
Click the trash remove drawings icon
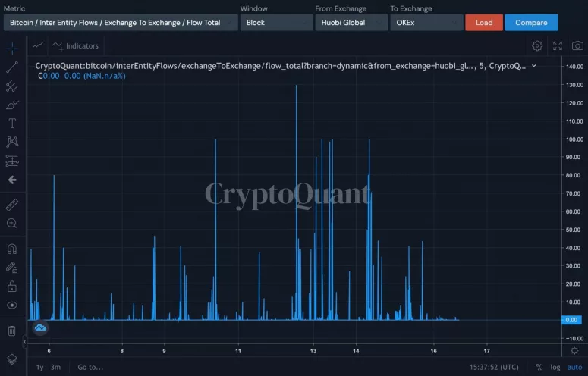[x=12, y=331]
